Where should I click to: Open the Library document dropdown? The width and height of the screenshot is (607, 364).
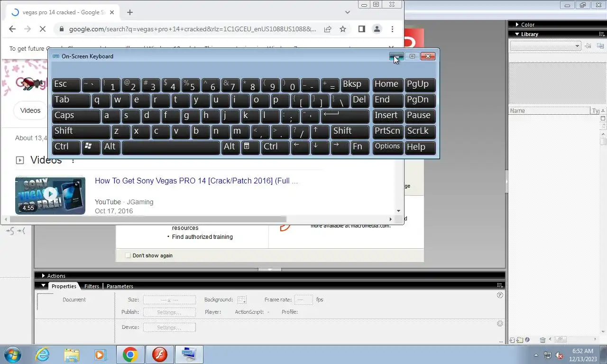pyautogui.click(x=545, y=46)
